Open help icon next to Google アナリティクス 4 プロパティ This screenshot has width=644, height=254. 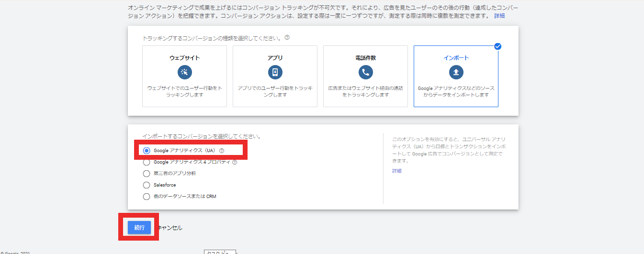click(x=235, y=162)
